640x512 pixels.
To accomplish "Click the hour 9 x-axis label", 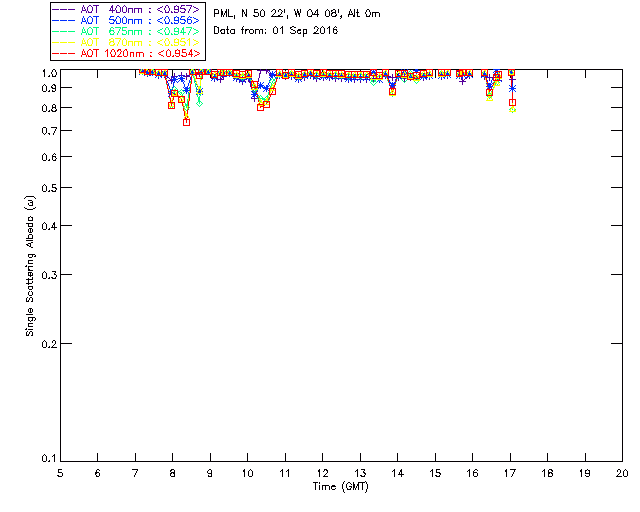I will 210,473.
